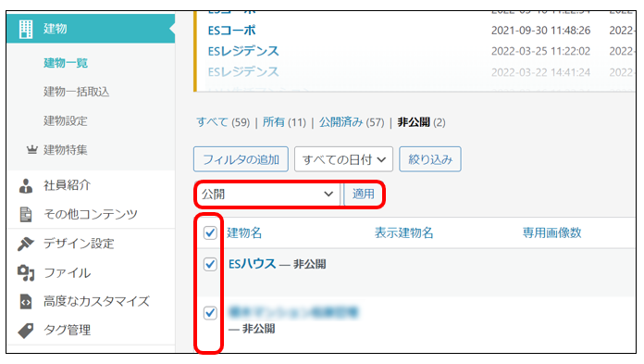The width and height of the screenshot is (644, 364).
Task: Toggle the select-all checkbox beside 建物名
Action: click(210, 232)
